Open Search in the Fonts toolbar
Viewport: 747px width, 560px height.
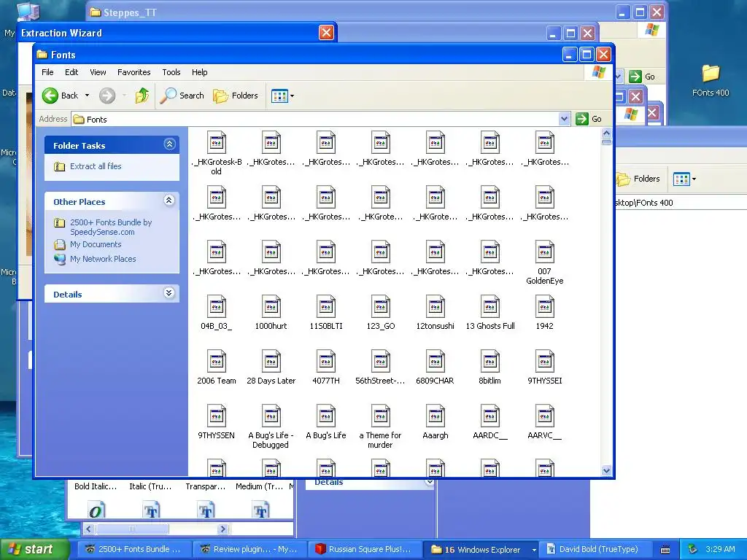[182, 96]
